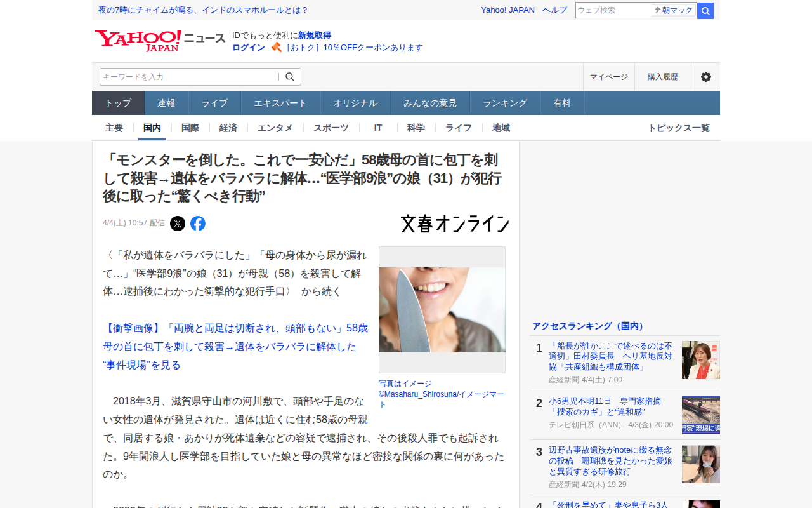The width and height of the screenshot is (812, 508).
Task: Click the article headline 「モンスターを倒した。」
Action: pyautogui.click(x=303, y=178)
